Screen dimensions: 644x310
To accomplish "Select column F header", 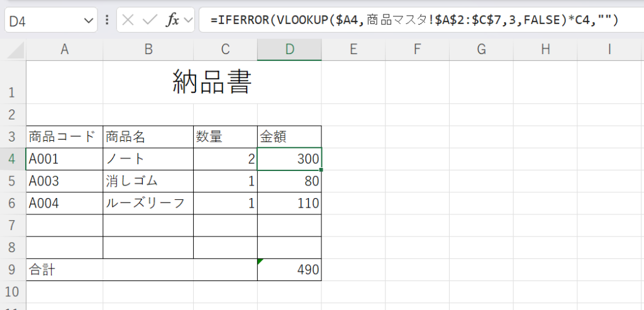I will point(418,50).
